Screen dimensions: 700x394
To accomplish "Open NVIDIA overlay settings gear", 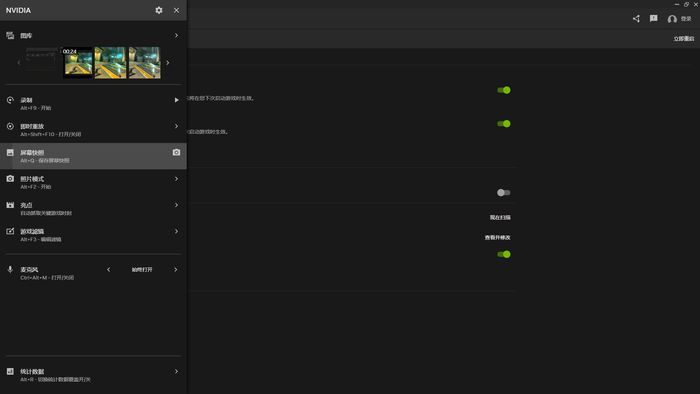I will point(159,10).
